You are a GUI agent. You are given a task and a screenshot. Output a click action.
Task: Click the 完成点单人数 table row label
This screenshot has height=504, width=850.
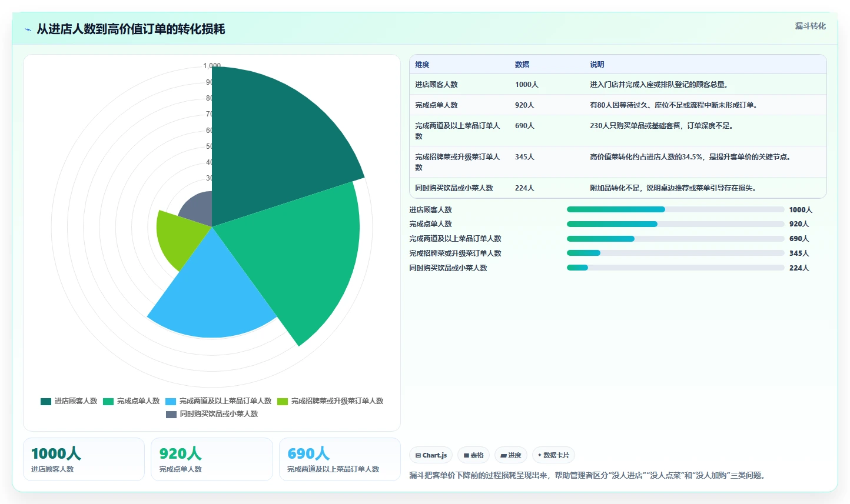click(x=436, y=105)
